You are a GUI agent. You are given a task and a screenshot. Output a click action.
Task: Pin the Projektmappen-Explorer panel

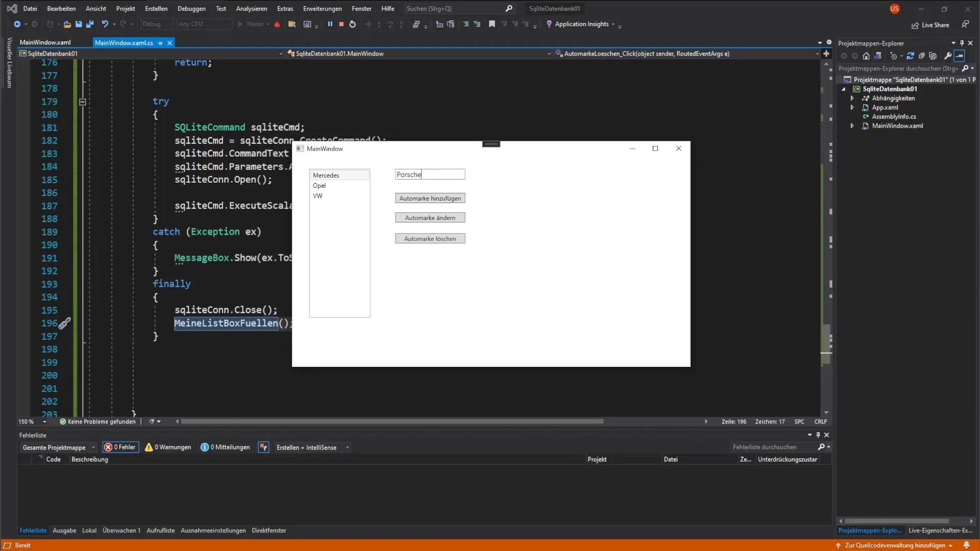point(962,43)
